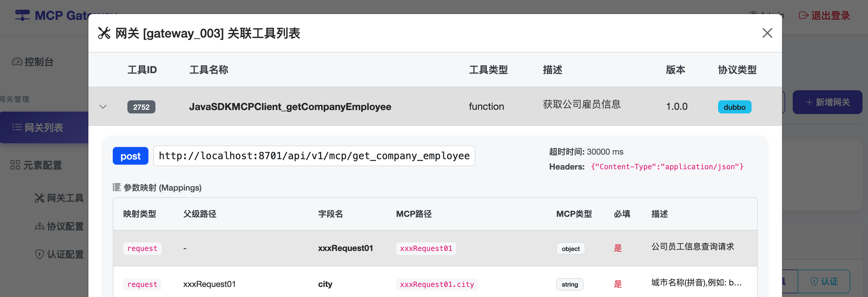Open the 网关工具 tools icon item

[39, 198]
